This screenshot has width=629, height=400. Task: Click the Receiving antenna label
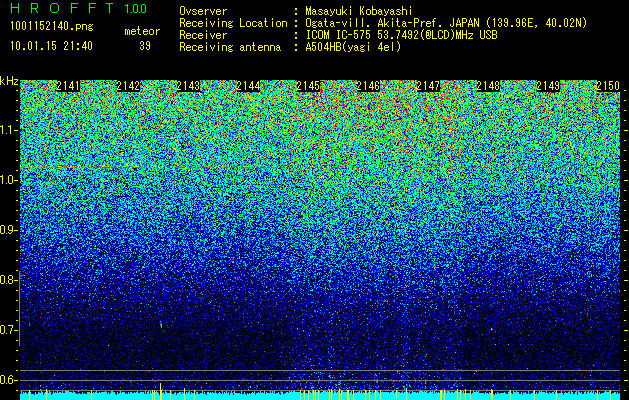(x=230, y=47)
